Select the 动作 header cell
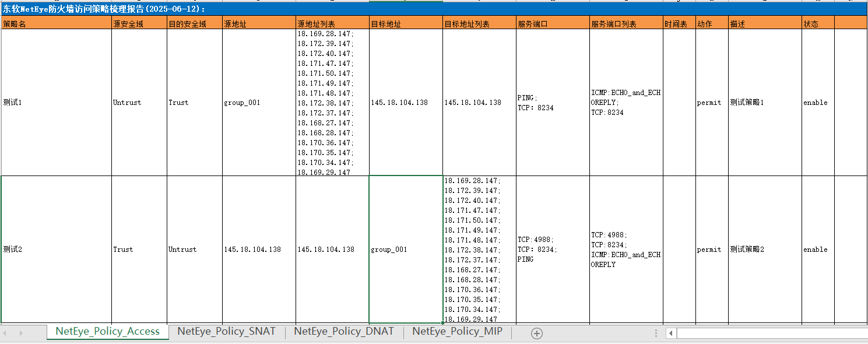868x344 pixels. pyautogui.click(x=712, y=23)
